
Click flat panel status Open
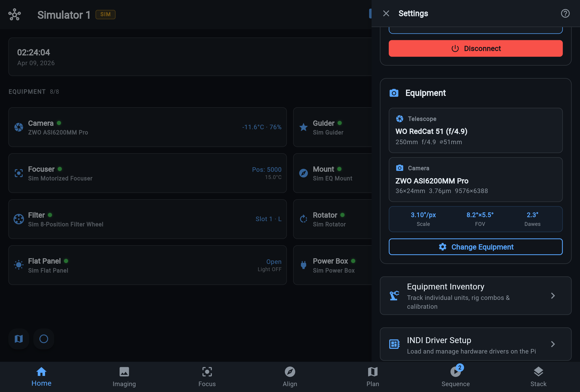(x=274, y=262)
